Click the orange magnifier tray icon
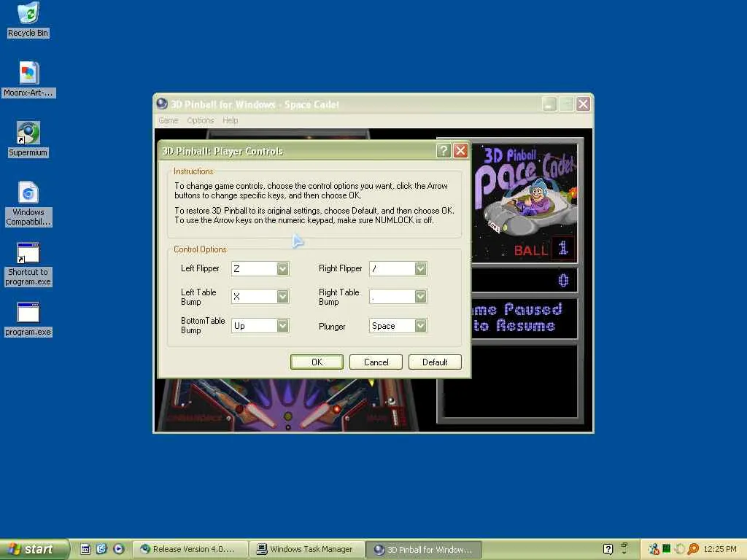 click(x=693, y=549)
